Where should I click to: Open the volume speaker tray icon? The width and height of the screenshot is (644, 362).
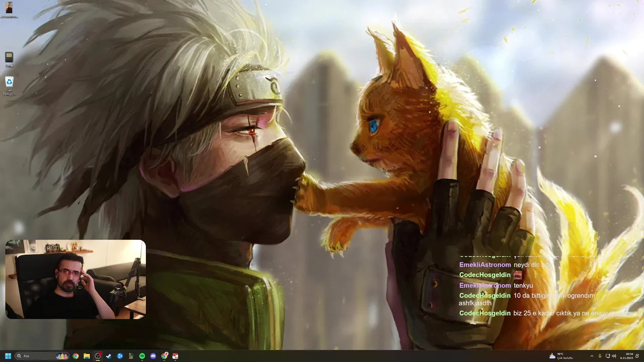click(614, 356)
